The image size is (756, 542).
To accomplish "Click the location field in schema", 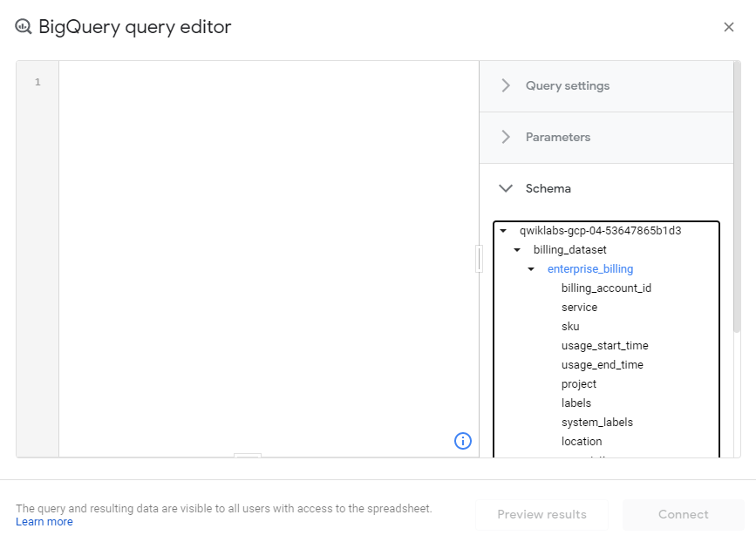I will (582, 441).
